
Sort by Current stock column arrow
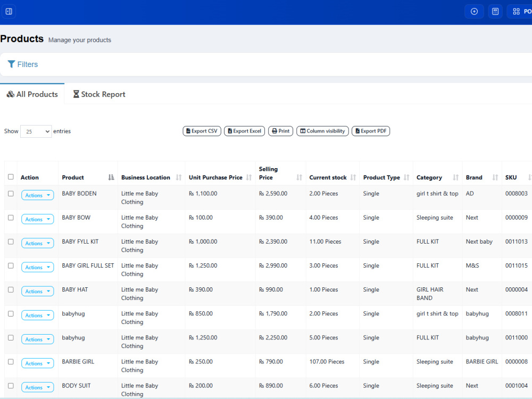click(353, 177)
